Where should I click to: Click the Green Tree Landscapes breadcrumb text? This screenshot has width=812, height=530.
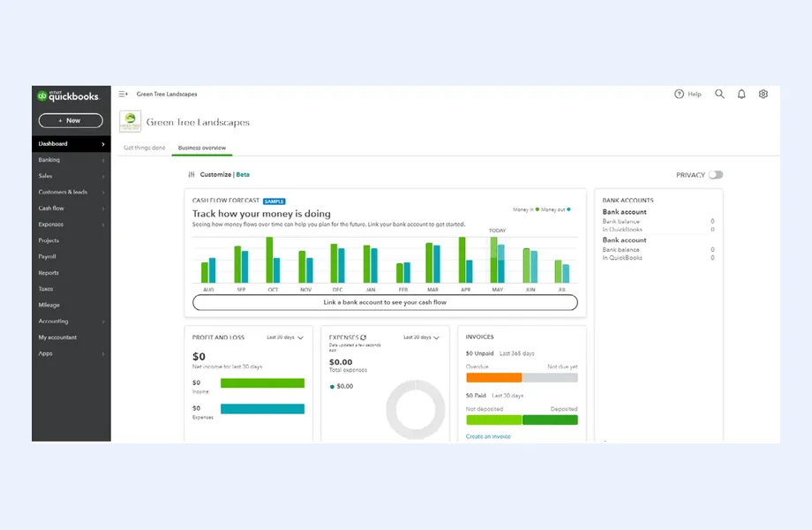[x=167, y=95]
